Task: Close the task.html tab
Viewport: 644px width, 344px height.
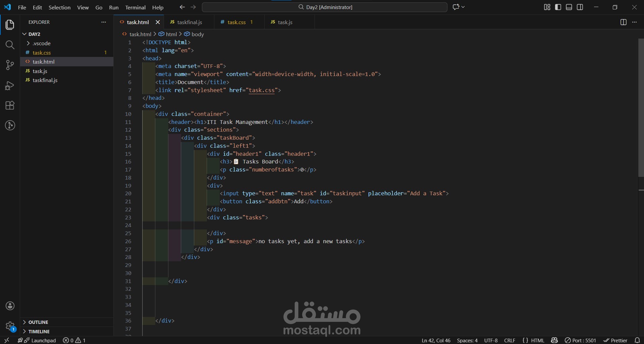Action: tap(158, 22)
